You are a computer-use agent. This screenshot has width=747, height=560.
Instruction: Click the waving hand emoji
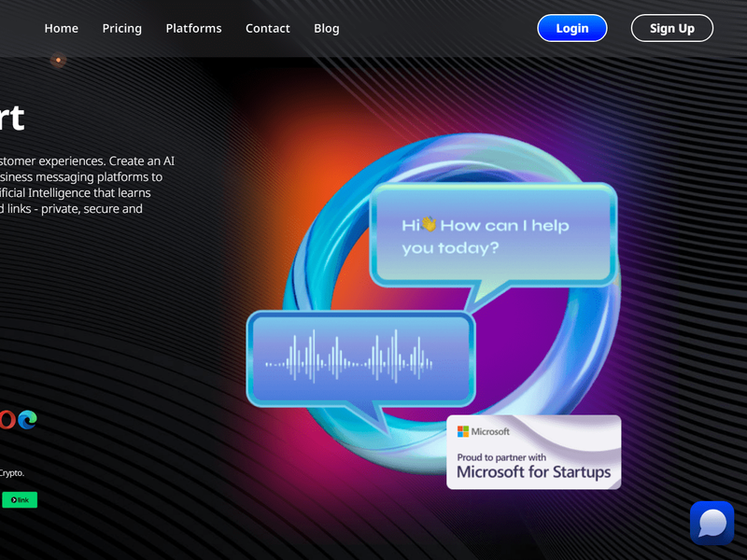pos(429,225)
